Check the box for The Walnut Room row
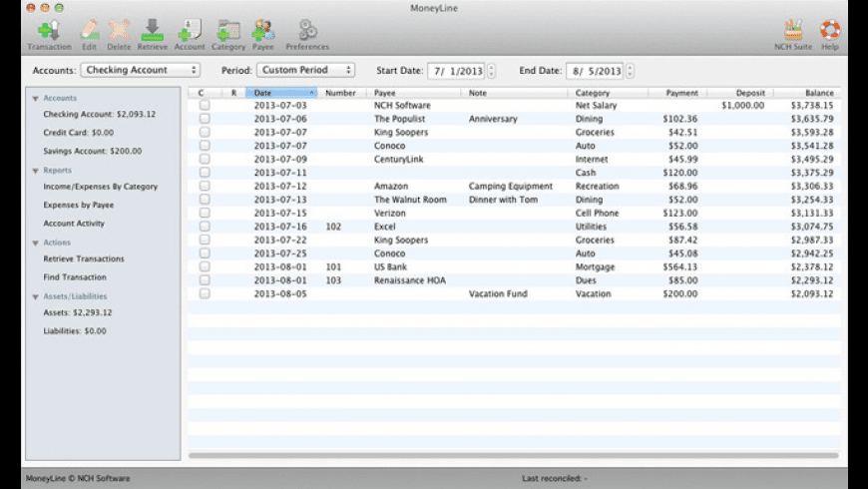Viewport: 868px width, 489px height. click(x=205, y=200)
